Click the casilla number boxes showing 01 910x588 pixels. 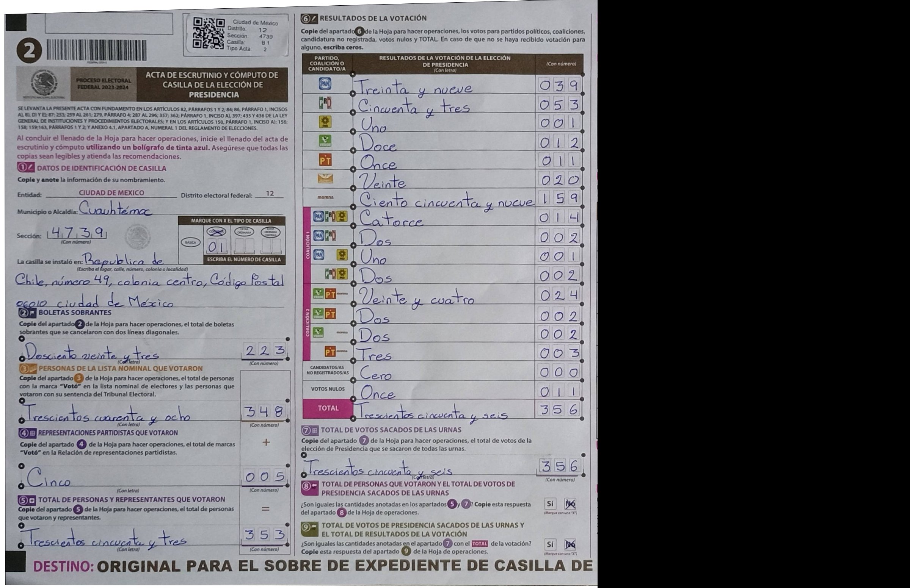(217, 247)
